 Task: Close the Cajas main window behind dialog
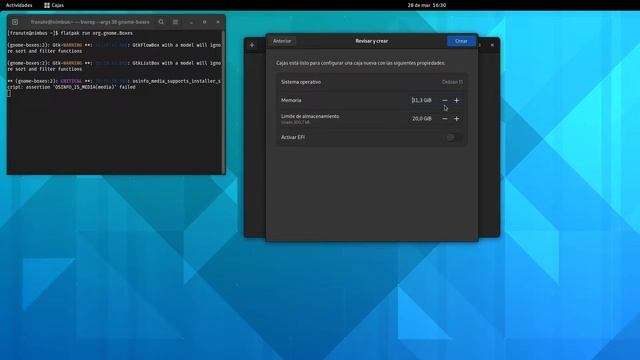click(x=492, y=45)
